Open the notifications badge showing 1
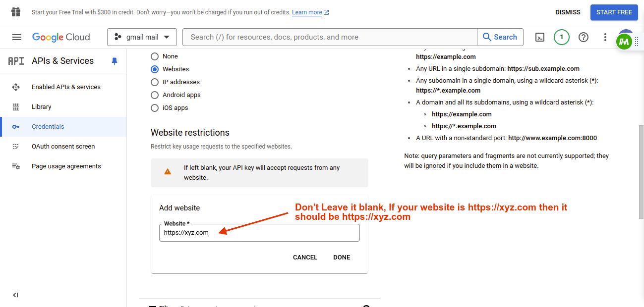 (561, 37)
